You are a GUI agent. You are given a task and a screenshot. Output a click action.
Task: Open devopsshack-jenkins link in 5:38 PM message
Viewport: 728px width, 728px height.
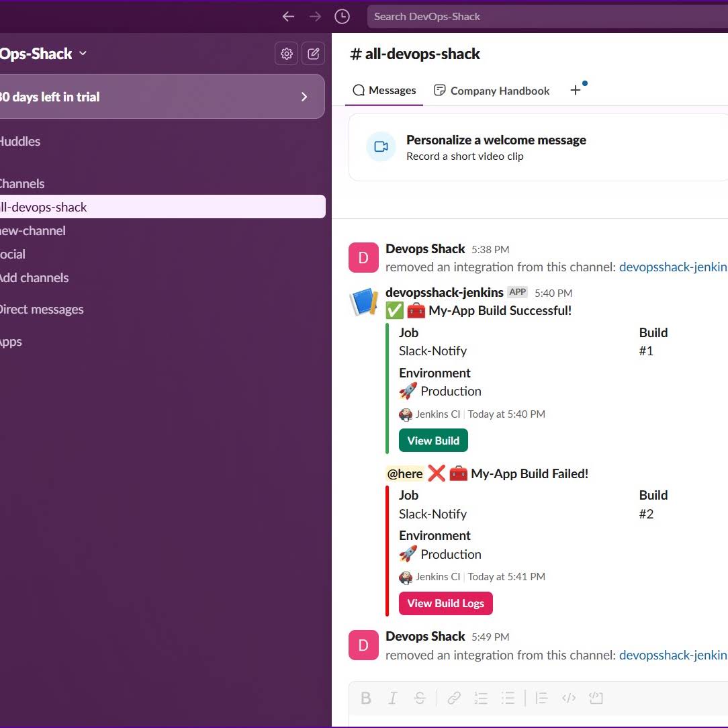point(673,267)
